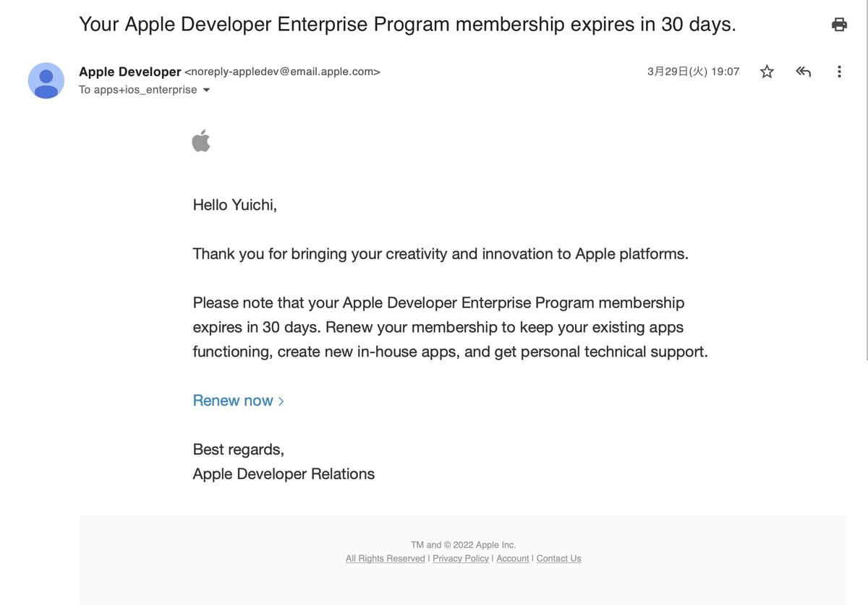Click the 'Best regards,' closing line
The image size is (868, 605).
[239, 449]
